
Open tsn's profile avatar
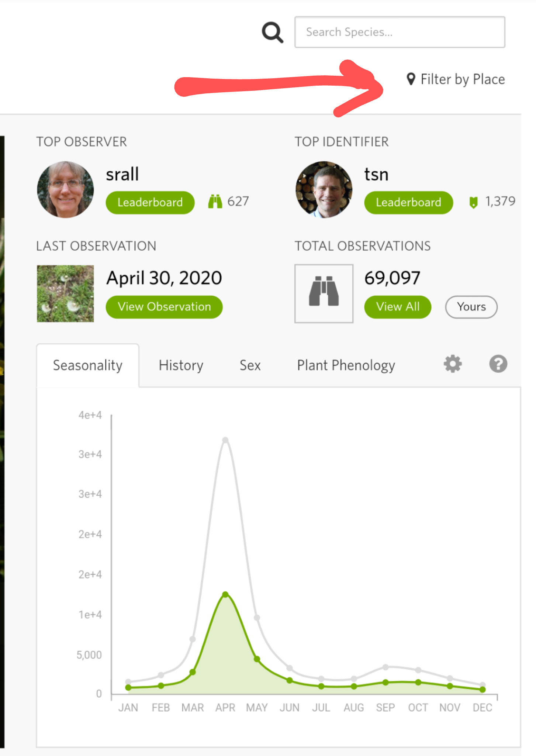click(x=324, y=189)
